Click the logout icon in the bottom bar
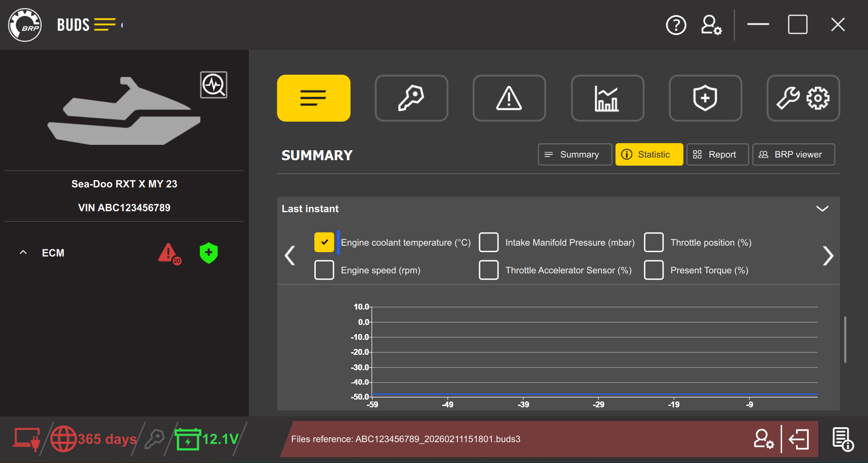Screen dimensions: 868x463 799,439
